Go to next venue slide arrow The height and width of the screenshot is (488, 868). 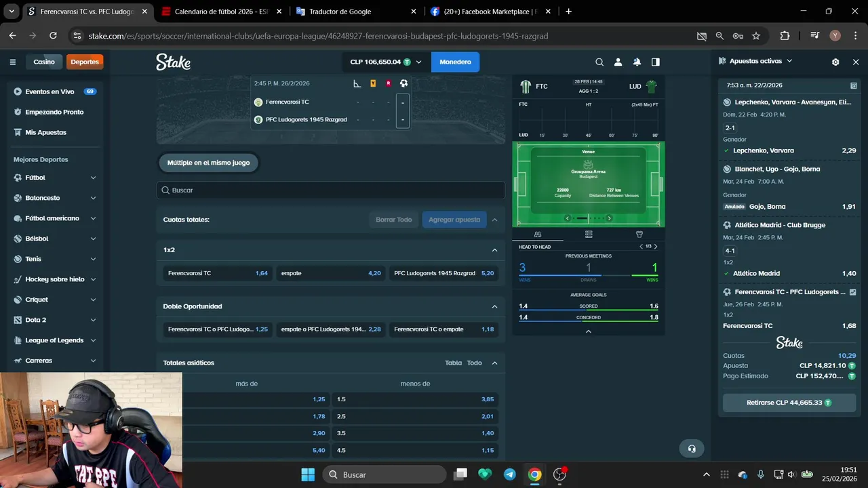(x=609, y=218)
